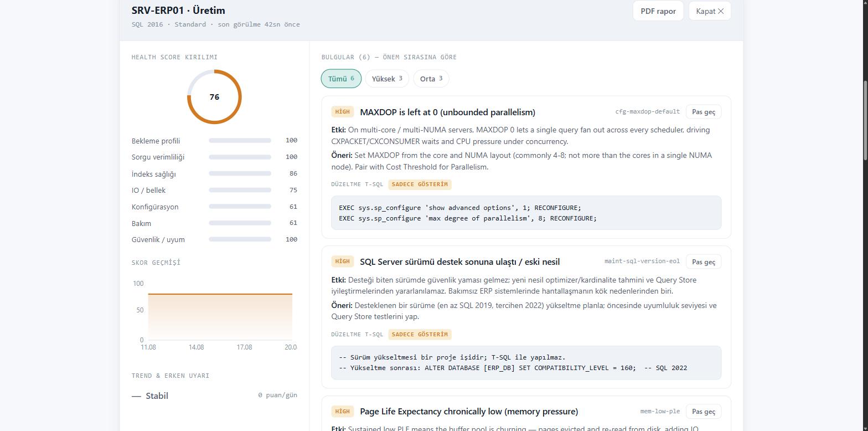This screenshot has width=868, height=431.
Task: Click the 17.08 date on the chart axis
Action: [x=244, y=347]
